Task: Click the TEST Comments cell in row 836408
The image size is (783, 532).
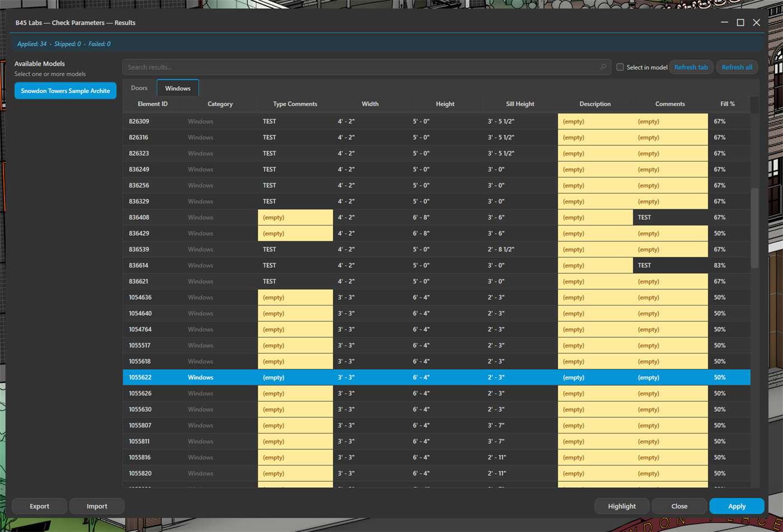Action: pyautogui.click(x=670, y=218)
